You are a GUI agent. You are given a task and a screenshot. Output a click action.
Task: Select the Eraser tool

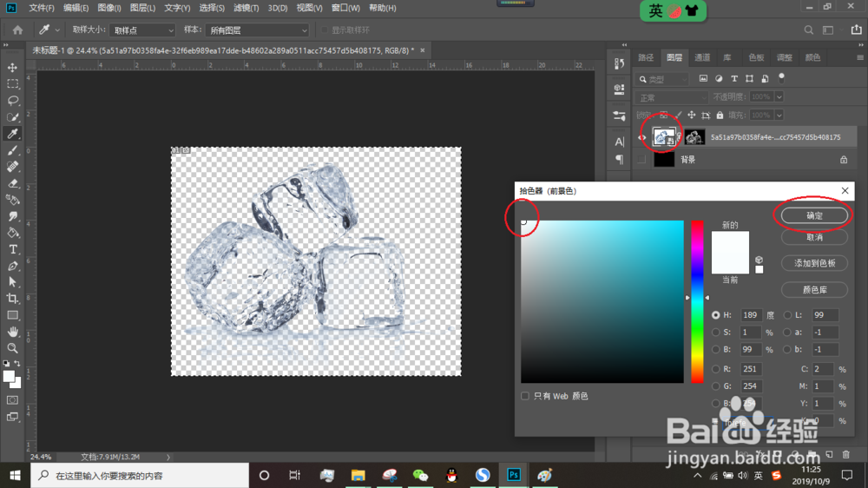[12, 183]
